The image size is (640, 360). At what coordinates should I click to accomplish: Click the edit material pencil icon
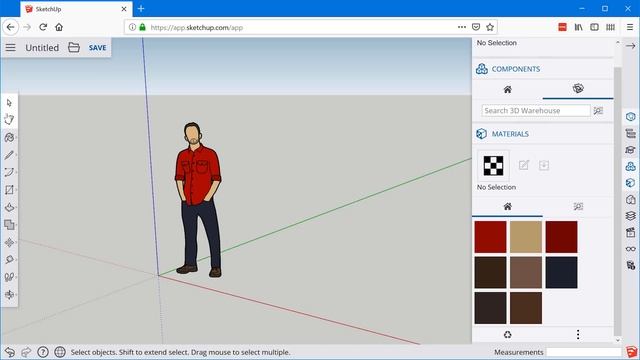pos(524,165)
